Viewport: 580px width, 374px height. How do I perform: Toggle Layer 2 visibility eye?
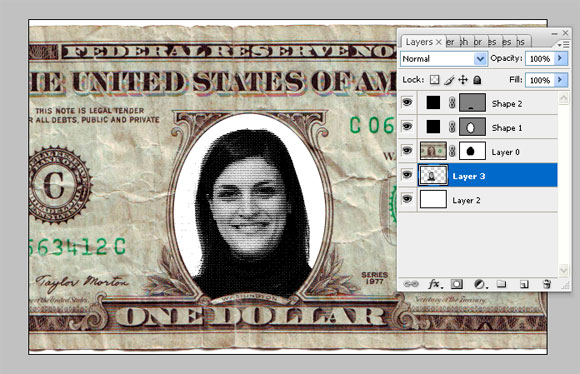point(407,199)
